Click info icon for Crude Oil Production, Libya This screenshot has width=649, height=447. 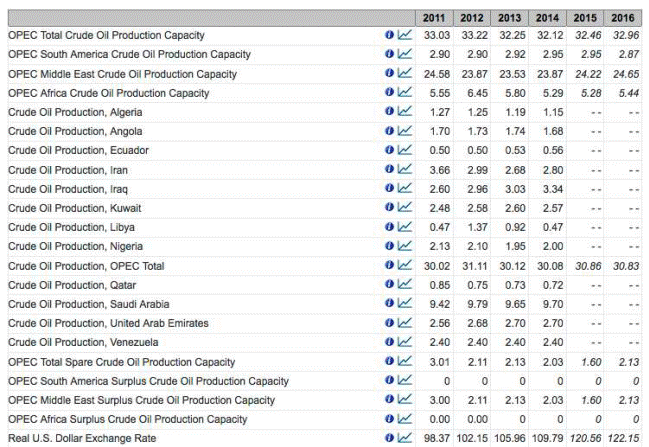[x=389, y=226]
